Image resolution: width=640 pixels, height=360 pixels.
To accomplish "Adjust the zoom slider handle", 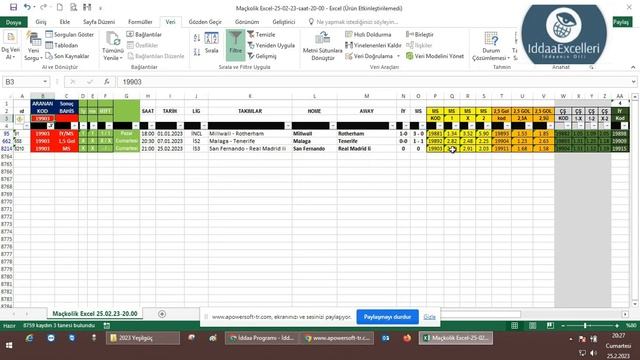I will coord(585,325).
